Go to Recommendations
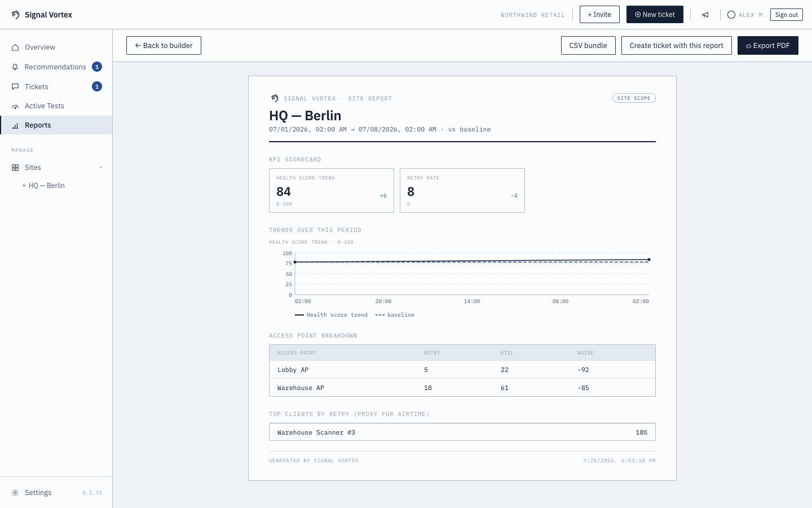812x508 pixels. pyautogui.click(x=56, y=67)
